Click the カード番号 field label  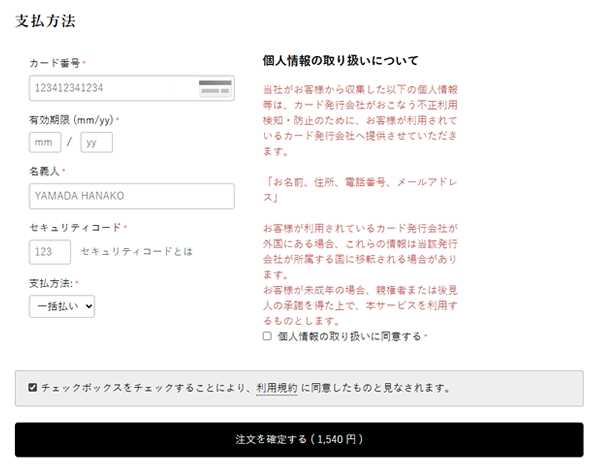(55, 63)
